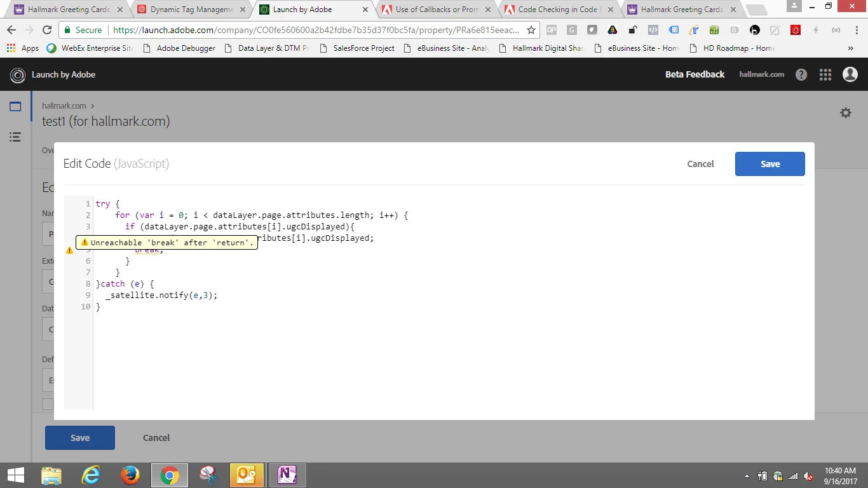Select the browser window sidebar icon
The height and width of the screenshot is (488, 868).
click(x=15, y=107)
